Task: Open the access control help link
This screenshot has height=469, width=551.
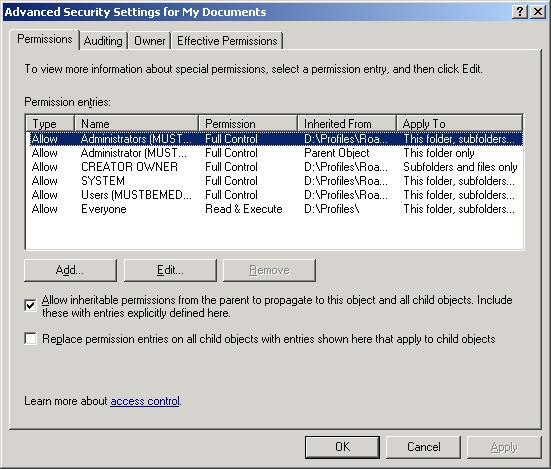Action: 145,401
